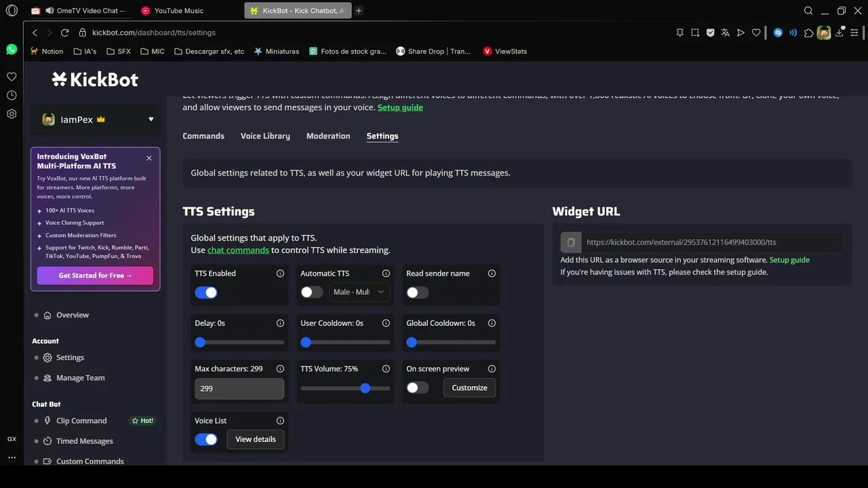Screen dimensions: 868x488
Task: Show info for Automatic TTS
Action: click(x=386, y=273)
